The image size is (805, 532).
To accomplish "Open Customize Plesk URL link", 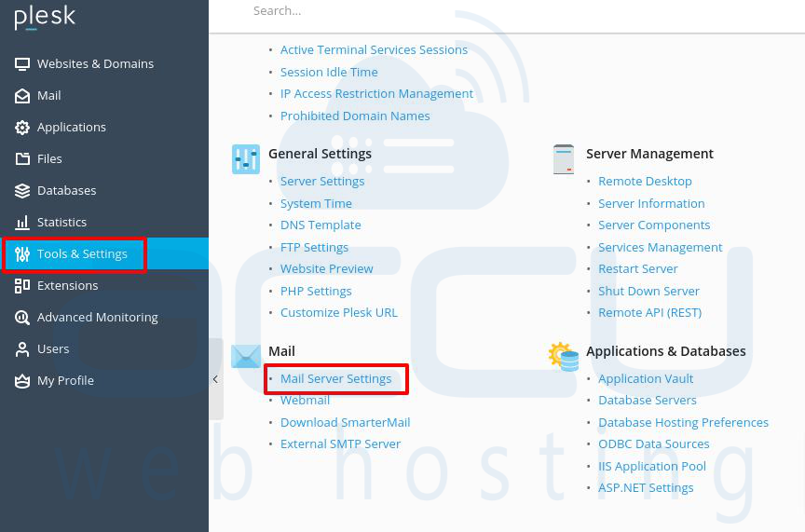I will (x=339, y=313).
